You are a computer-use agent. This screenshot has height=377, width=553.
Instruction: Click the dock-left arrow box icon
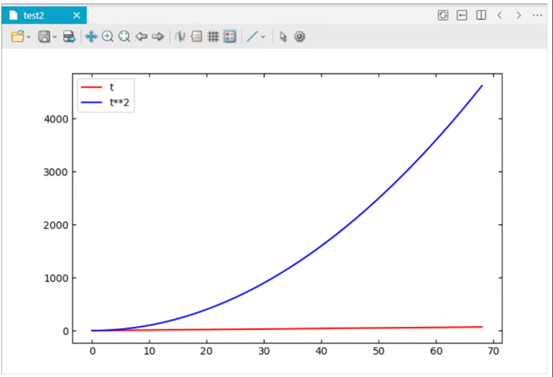tap(462, 15)
